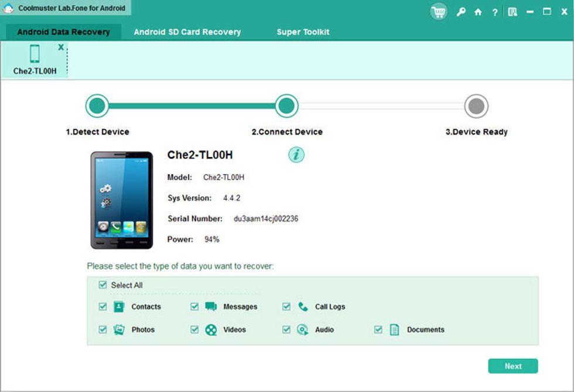Uncheck the Videos checkbox
574x392 pixels.
point(194,329)
